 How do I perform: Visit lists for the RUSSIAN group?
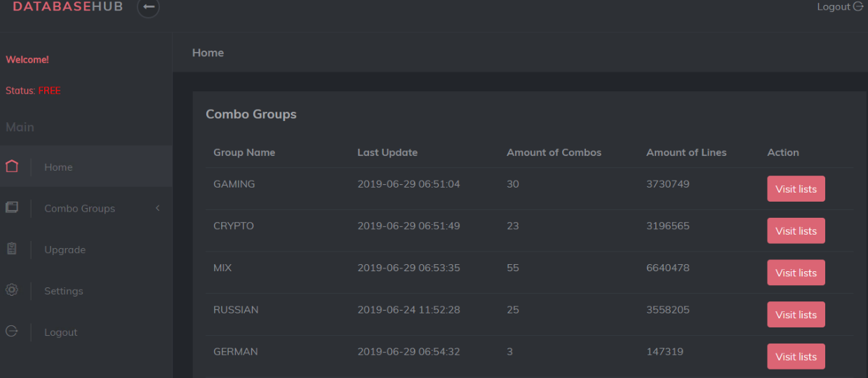(x=796, y=315)
